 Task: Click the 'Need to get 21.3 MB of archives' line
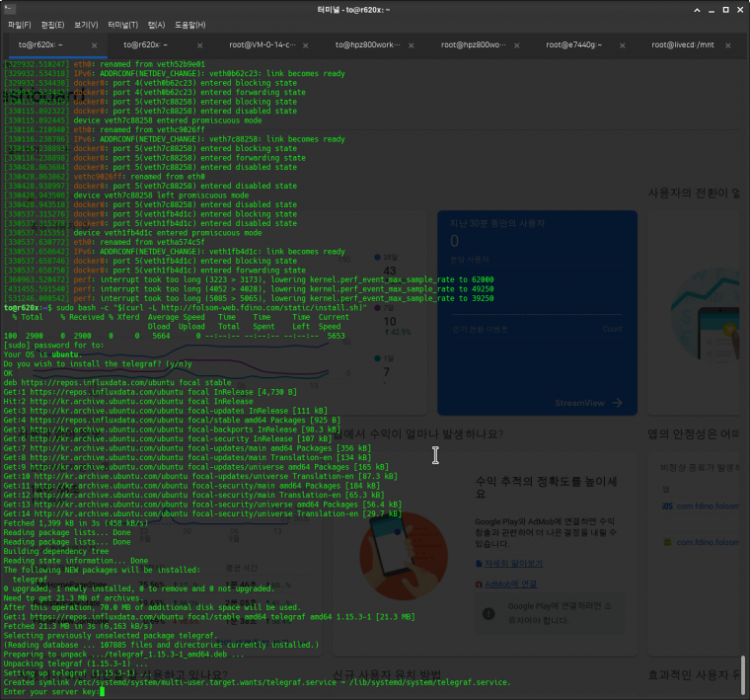[72, 598]
